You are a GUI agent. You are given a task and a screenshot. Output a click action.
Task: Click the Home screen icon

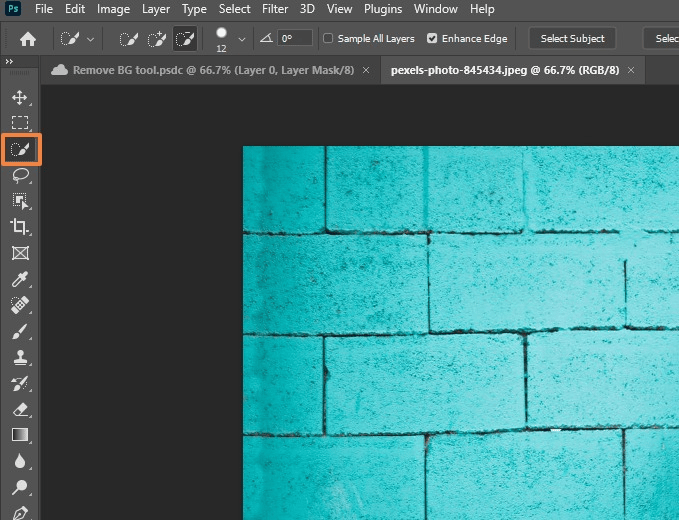pyautogui.click(x=28, y=39)
